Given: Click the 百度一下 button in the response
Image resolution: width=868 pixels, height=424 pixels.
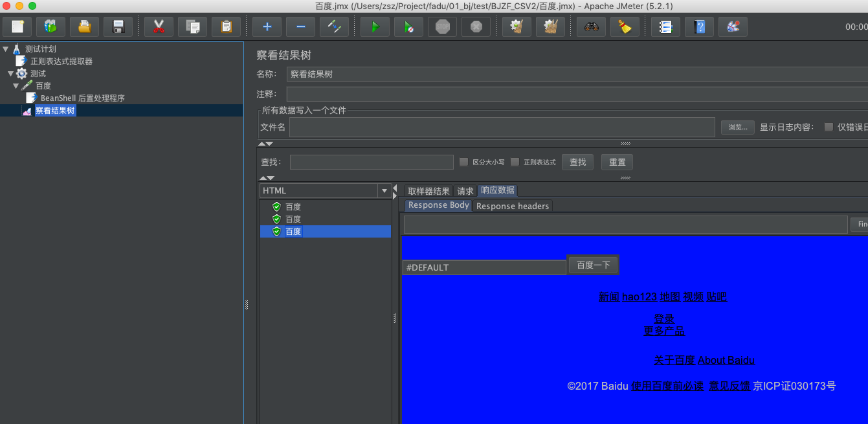Looking at the screenshot, I should [x=594, y=265].
